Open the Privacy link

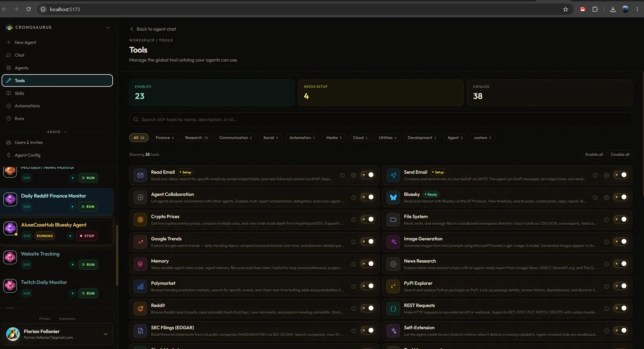(x=45, y=319)
